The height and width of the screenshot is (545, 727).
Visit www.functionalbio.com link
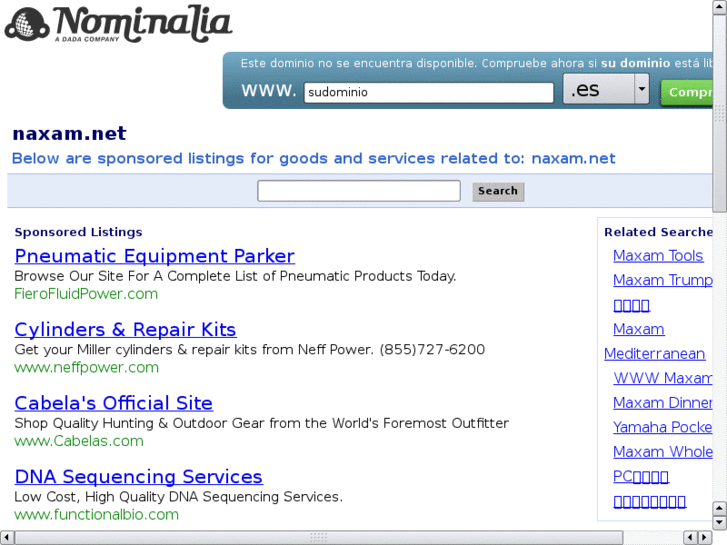[96, 514]
